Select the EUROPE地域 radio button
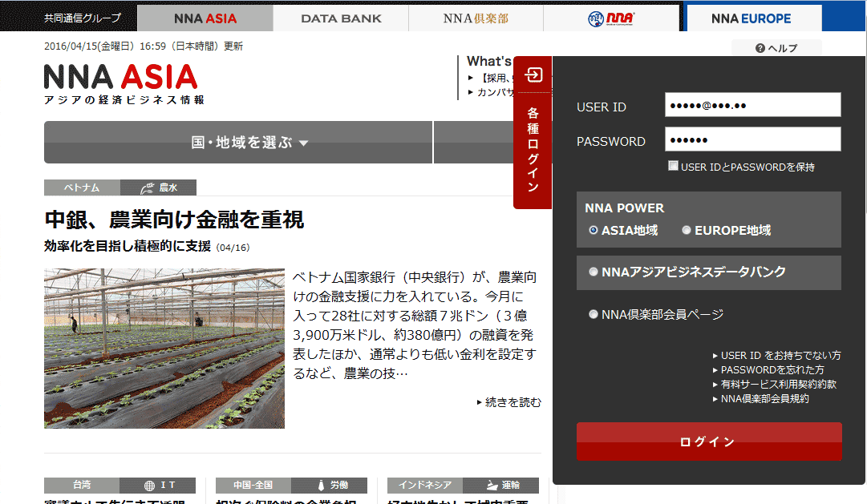The image size is (867, 504). [x=687, y=230]
